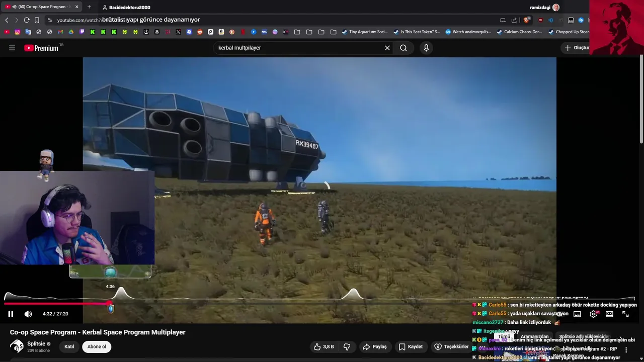Select the Tümü filter chip
Image resolution: width=644 pixels, height=362 pixels.
tap(504, 336)
